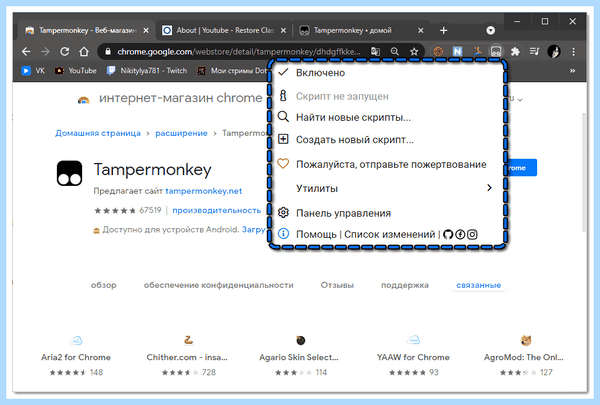Click the address bar URL field
Viewport: 600px width, 405px height.
tap(239, 51)
